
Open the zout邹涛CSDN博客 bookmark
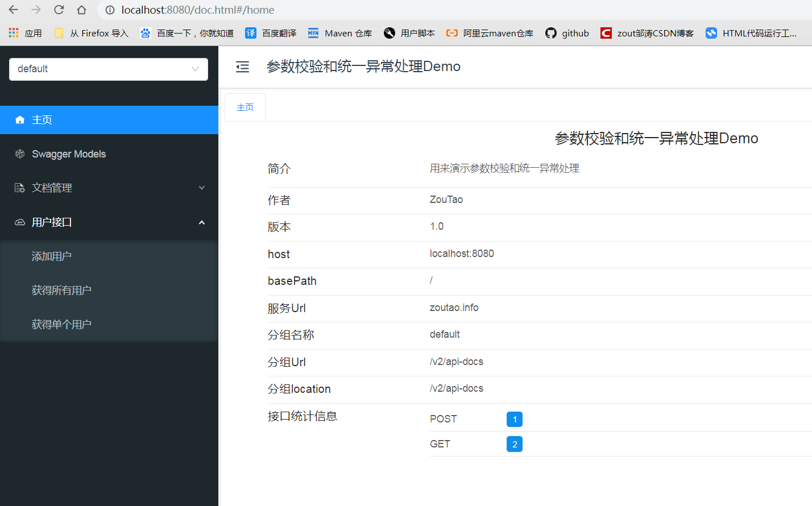tap(647, 33)
